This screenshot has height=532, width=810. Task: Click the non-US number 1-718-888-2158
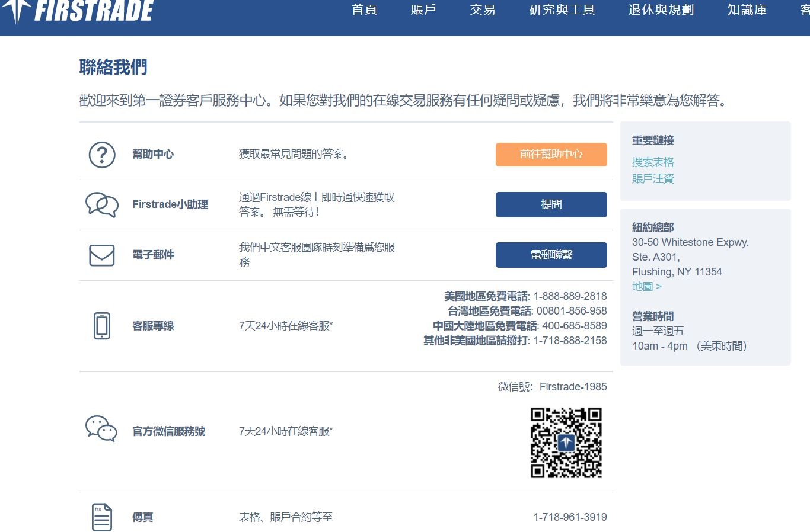coord(570,341)
